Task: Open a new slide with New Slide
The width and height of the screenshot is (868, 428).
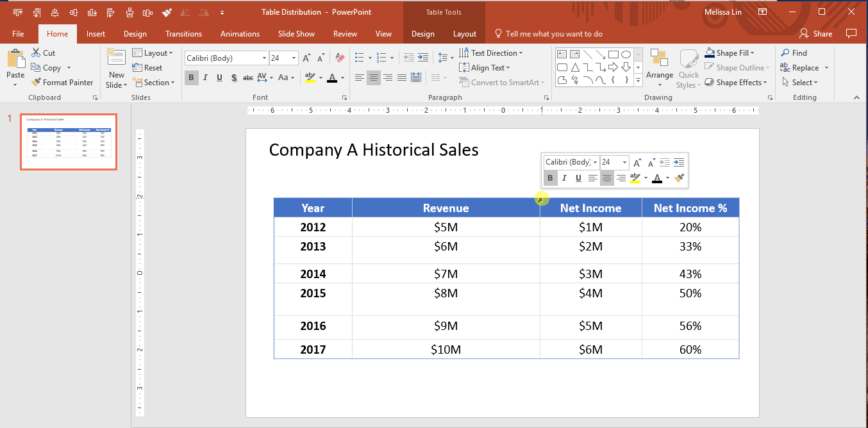Action: 116,67
